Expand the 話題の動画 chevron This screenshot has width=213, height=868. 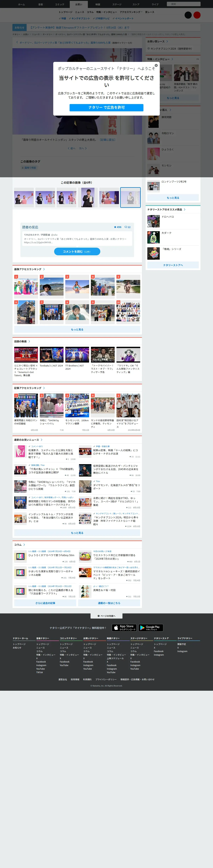coord(29,341)
